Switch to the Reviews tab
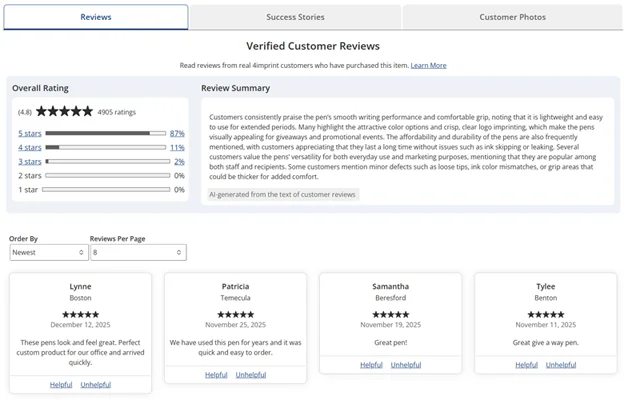This screenshot has width=626, height=400. 96,17
